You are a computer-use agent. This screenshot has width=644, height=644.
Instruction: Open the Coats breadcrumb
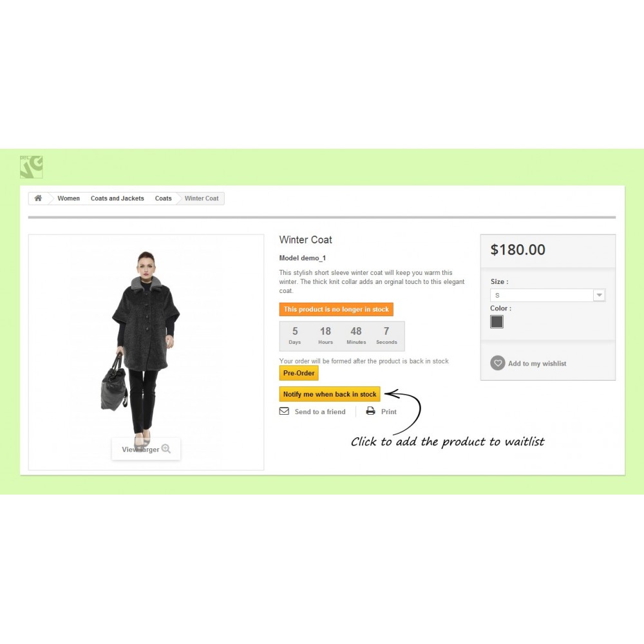point(163,198)
